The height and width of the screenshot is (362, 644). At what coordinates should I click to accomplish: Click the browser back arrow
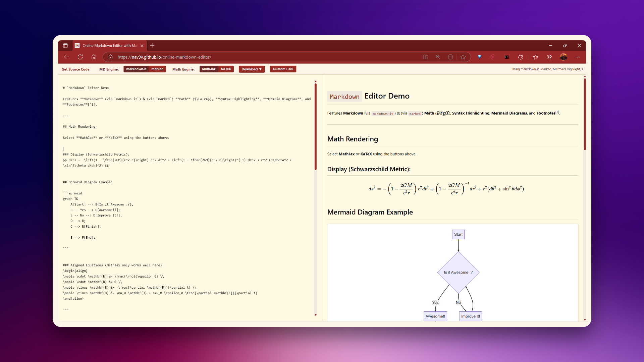66,57
